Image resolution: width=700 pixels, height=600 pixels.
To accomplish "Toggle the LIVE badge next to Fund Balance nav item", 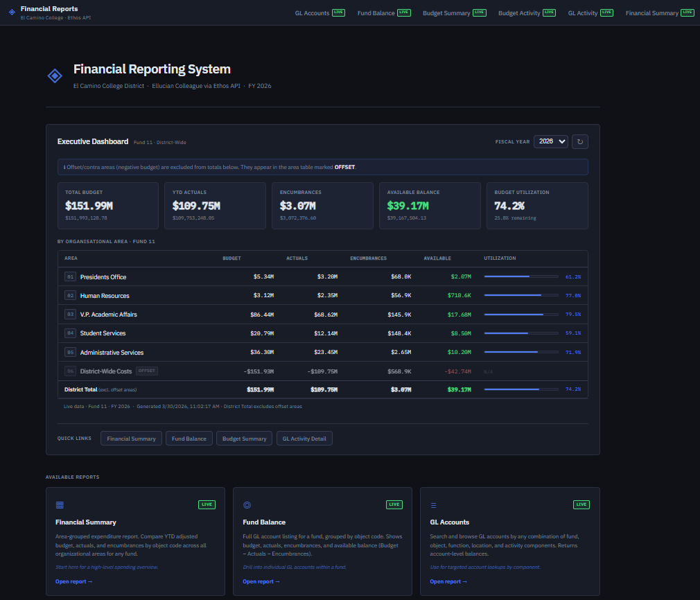I will (x=405, y=12).
